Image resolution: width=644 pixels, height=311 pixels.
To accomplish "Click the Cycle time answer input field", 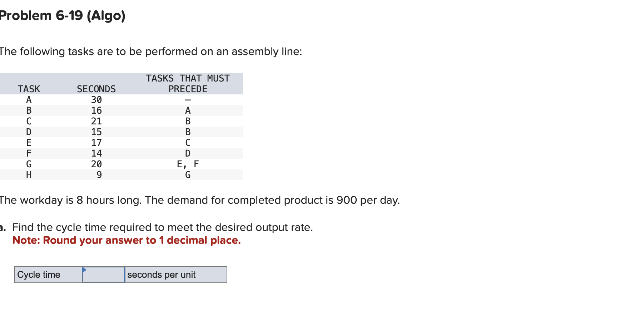I will click(x=104, y=275).
